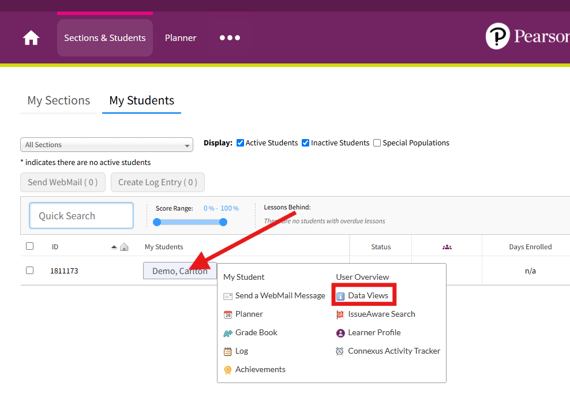This screenshot has width=570, height=405.
Task: Open the Planner tab in top navigation
Action: pyautogui.click(x=180, y=38)
